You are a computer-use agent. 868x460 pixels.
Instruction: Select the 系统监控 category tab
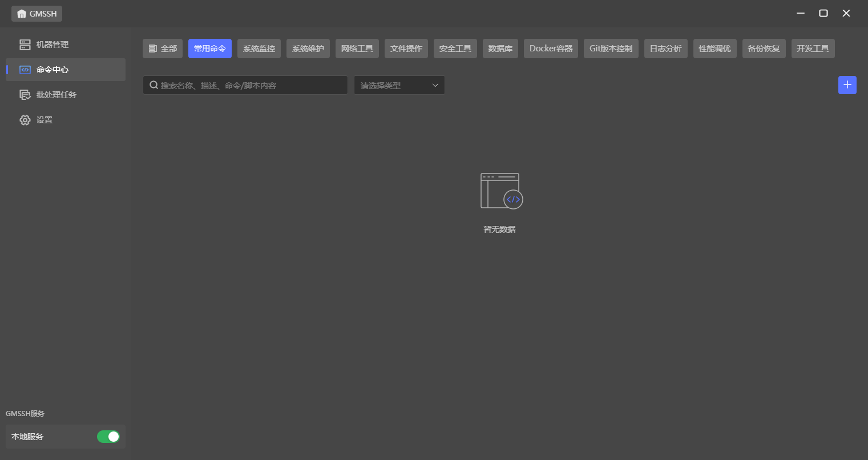[259, 49]
